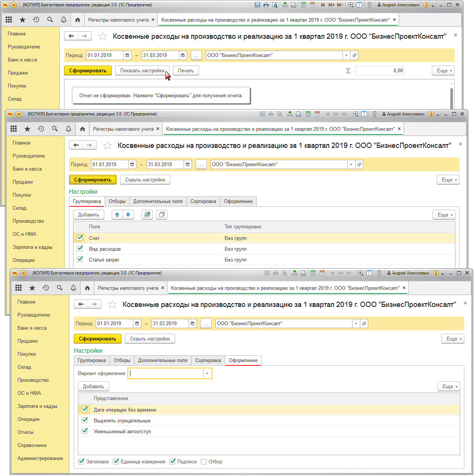
Task: Uncheck Статья затрат row in middle window
Action: (x=80, y=259)
